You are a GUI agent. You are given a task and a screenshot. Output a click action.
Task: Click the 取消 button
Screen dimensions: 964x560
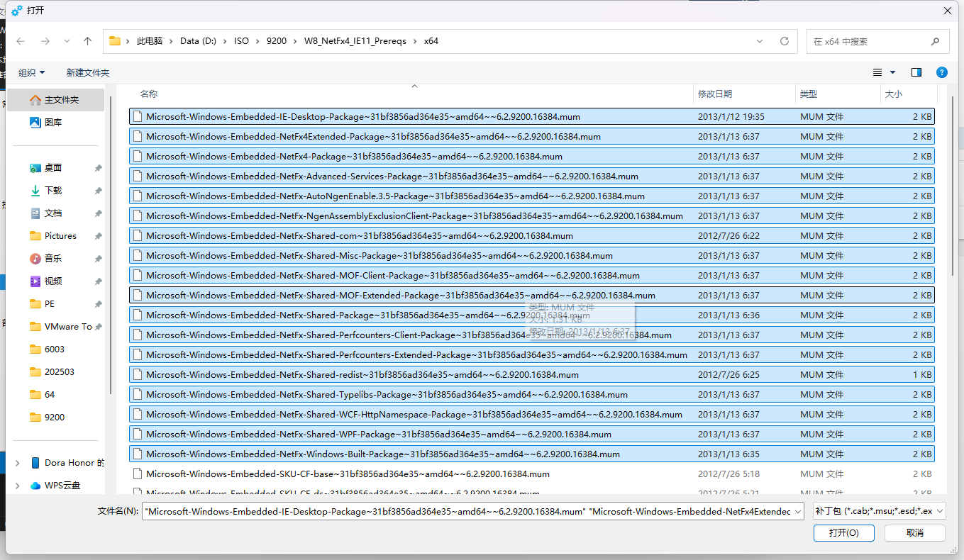(915, 533)
